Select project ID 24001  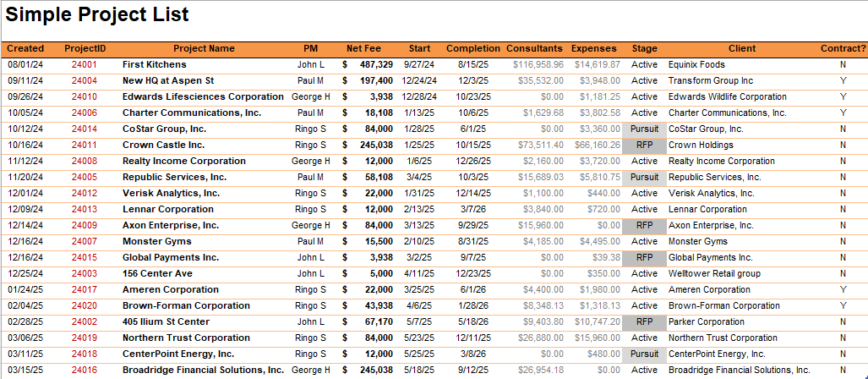(85, 65)
